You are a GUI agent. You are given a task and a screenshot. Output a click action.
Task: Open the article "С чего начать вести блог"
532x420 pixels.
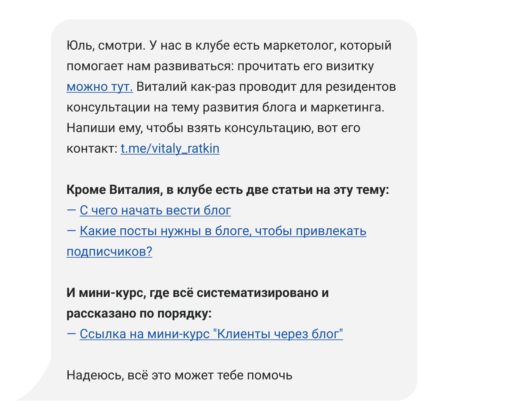[155, 211]
